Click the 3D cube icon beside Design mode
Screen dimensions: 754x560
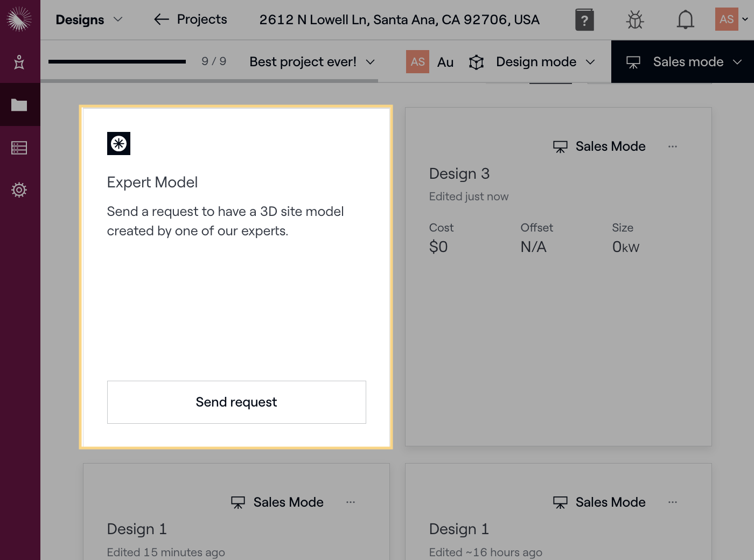coord(476,62)
